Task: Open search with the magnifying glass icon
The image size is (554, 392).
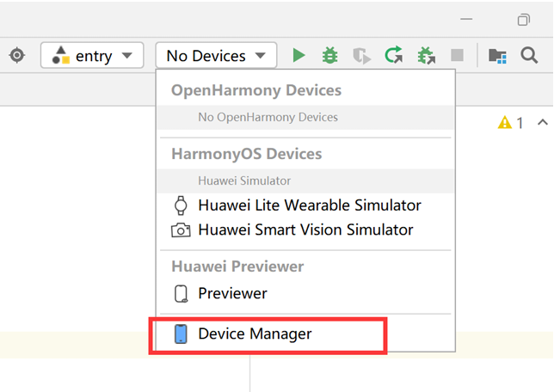Action: point(529,55)
